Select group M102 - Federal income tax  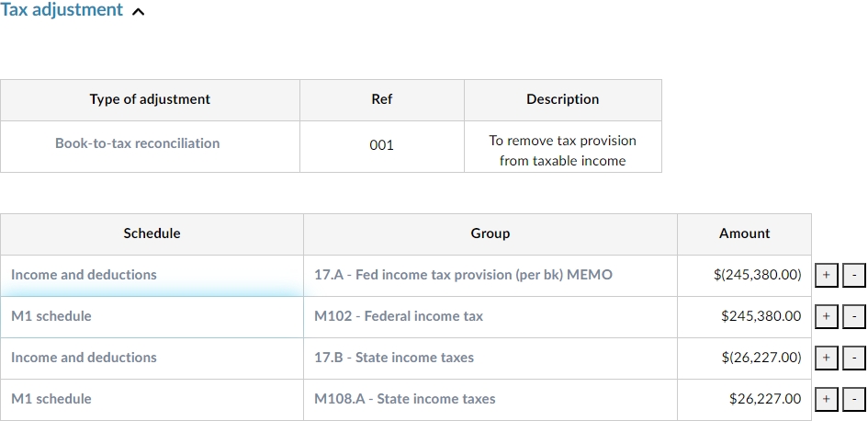tap(399, 316)
